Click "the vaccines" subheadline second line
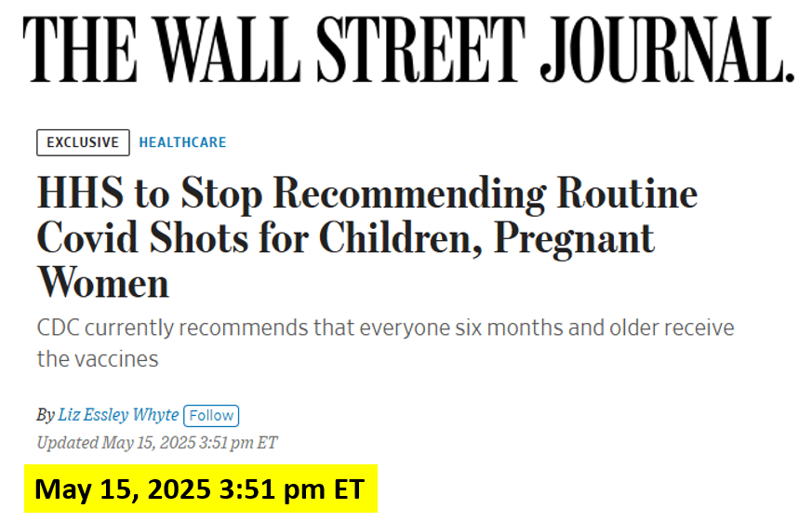The width and height of the screenshot is (812, 522). click(x=98, y=359)
